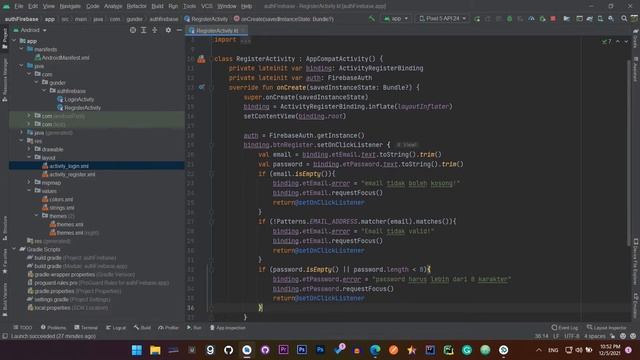Open the Edit menu
The height and width of the screenshot is (360, 640).
pos(33,6)
